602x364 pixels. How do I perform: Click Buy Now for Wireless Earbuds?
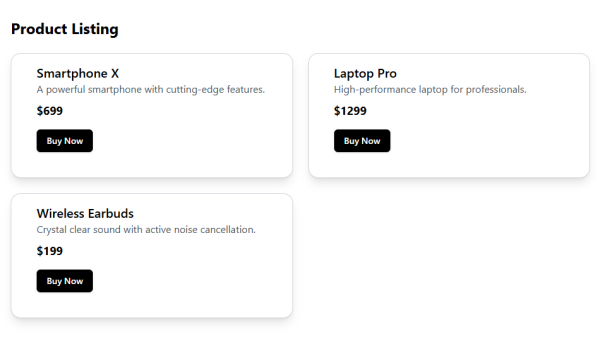tap(64, 281)
